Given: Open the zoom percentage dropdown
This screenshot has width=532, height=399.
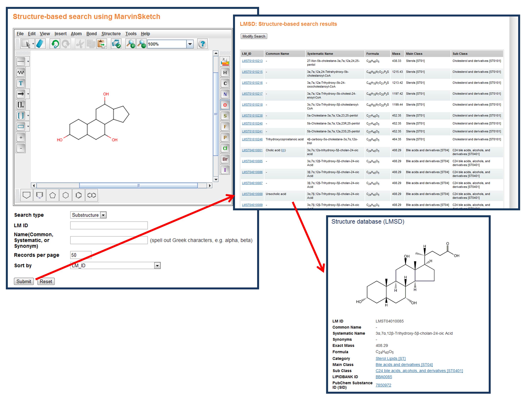Looking at the screenshot, I should [x=190, y=44].
